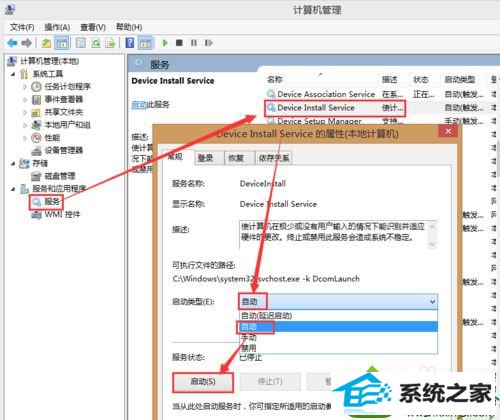Open the 操作(A) menu
Image resolution: width=500 pixels, height=420 pixels.
[x=57, y=27]
